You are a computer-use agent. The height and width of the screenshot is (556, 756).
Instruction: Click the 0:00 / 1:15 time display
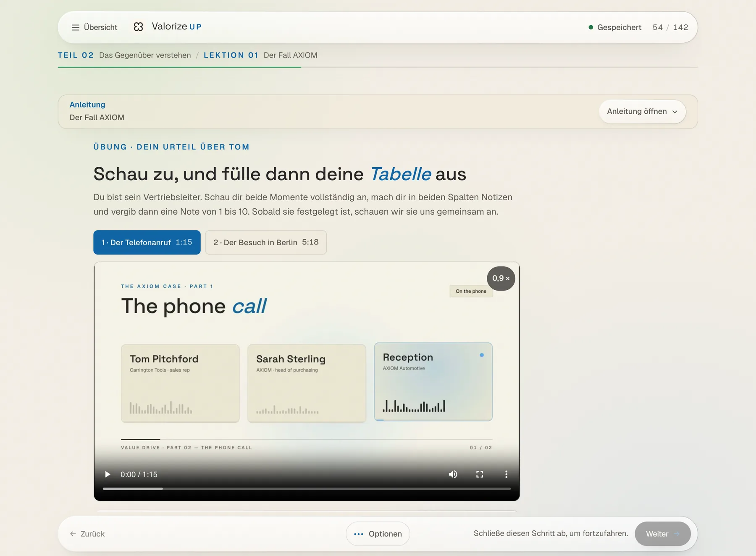pos(139,475)
